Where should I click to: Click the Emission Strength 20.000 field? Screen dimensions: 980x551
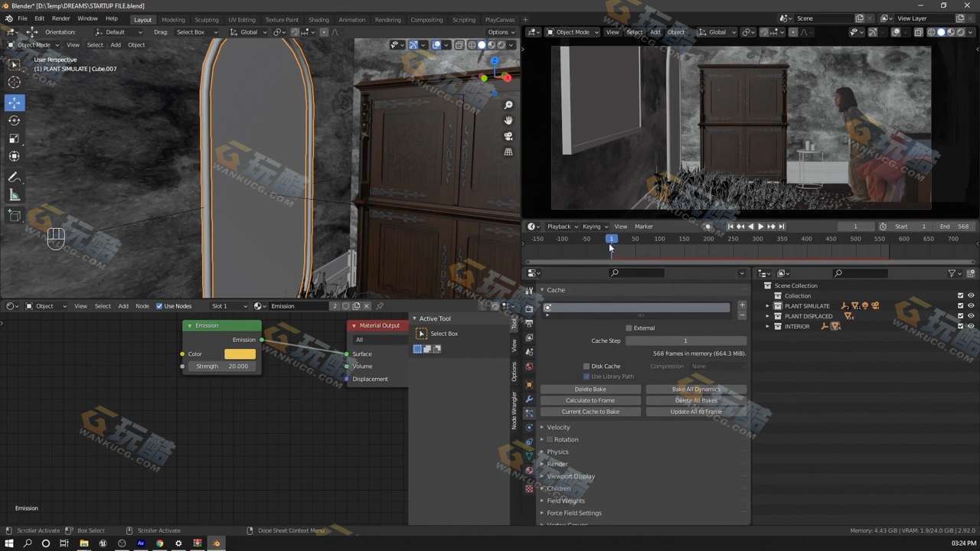(222, 367)
